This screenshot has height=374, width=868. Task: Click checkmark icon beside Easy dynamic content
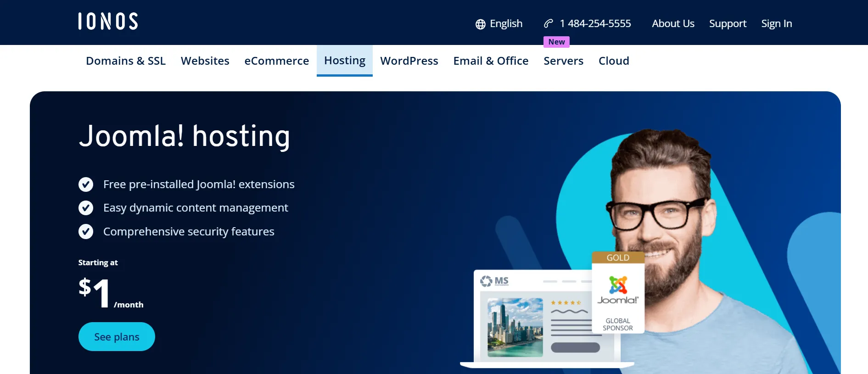click(86, 208)
